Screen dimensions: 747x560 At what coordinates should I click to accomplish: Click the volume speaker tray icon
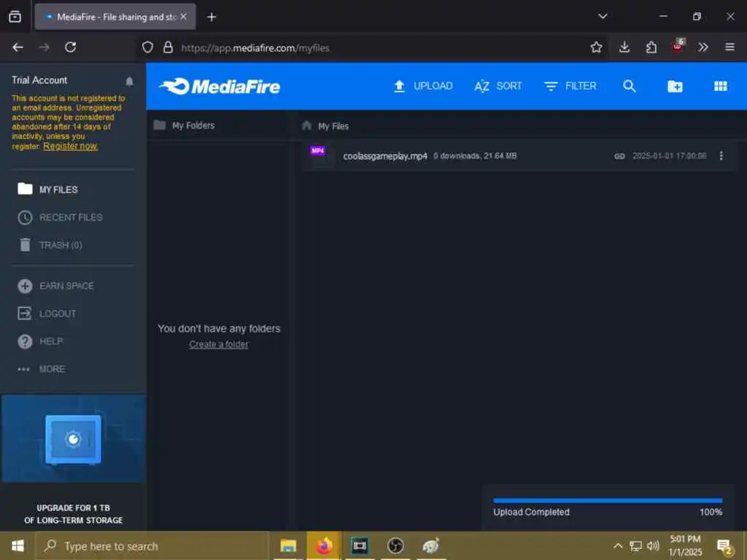[653, 545]
